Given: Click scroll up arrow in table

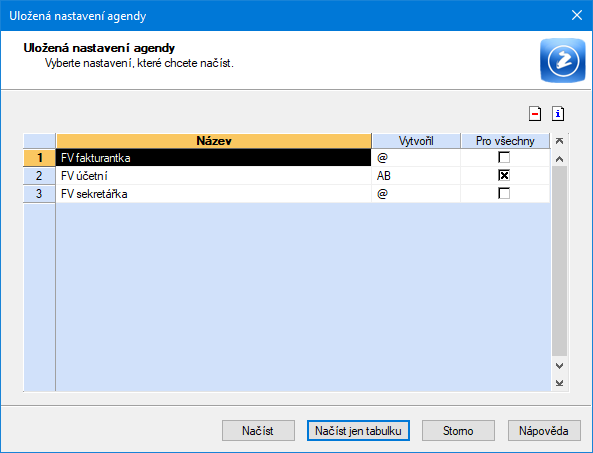Looking at the screenshot, I should (560, 159).
